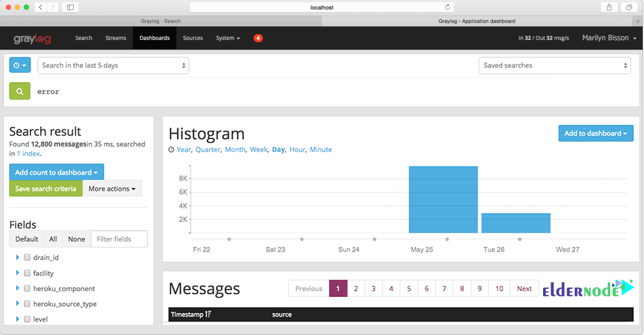Expand the heroku_source_type field arrow
The width and height of the screenshot is (644, 335).
click(17, 303)
